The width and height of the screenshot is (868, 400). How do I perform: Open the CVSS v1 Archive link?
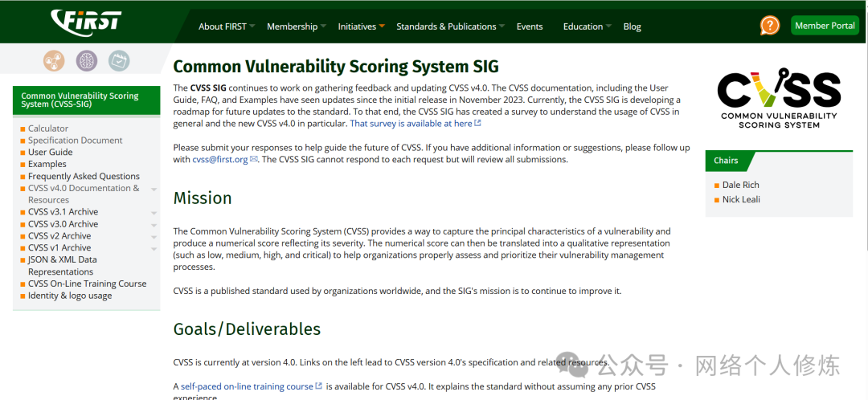[59, 248]
